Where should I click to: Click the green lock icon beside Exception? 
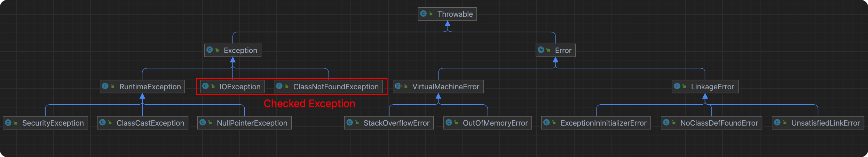click(217, 50)
